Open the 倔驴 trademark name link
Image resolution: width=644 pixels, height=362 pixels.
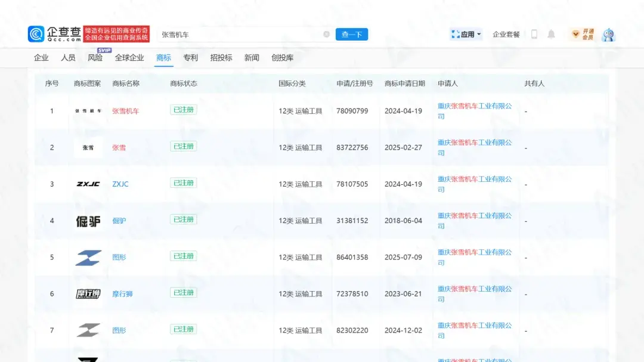[x=119, y=221]
